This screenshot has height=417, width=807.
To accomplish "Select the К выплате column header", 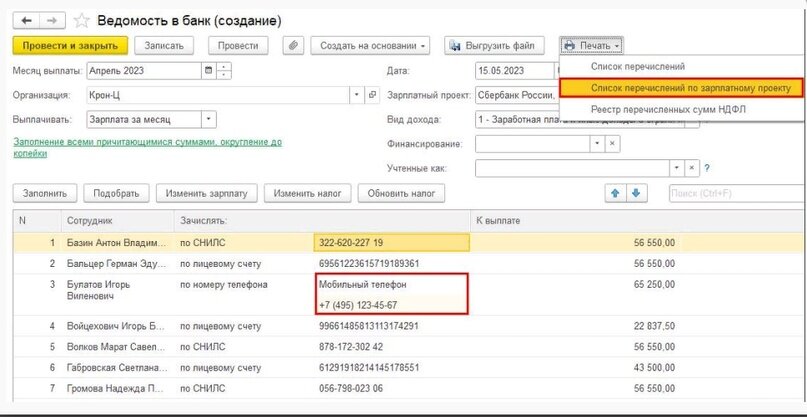I will click(638, 220).
